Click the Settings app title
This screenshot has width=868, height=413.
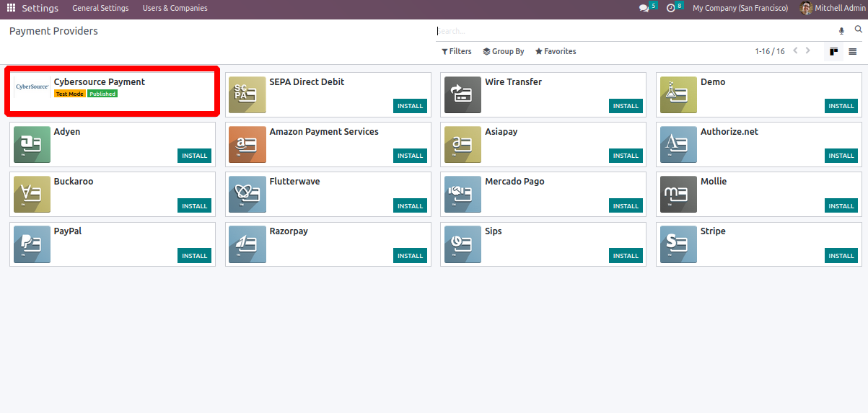click(x=40, y=8)
